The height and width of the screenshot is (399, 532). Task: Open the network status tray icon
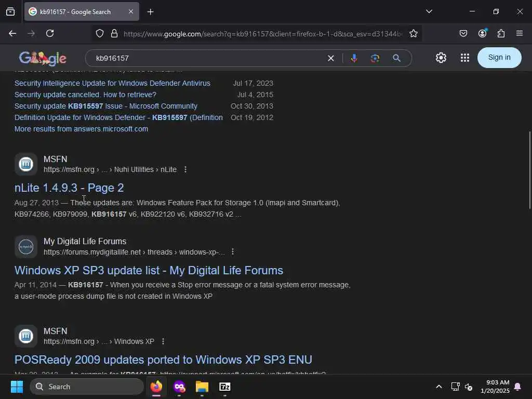pyautogui.click(x=455, y=387)
